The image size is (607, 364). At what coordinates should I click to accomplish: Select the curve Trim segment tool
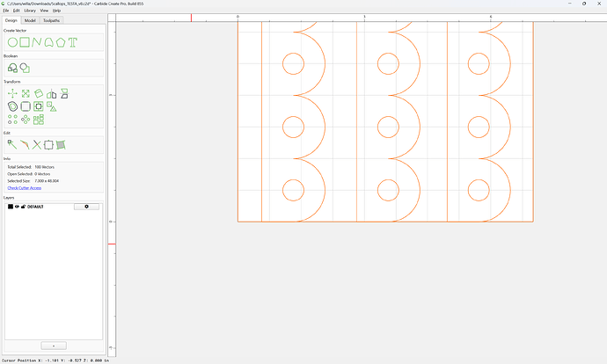click(x=25, y=145)
